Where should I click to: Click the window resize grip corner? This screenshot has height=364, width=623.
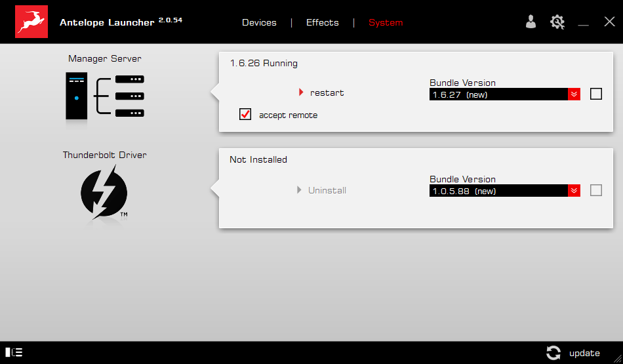618,359
